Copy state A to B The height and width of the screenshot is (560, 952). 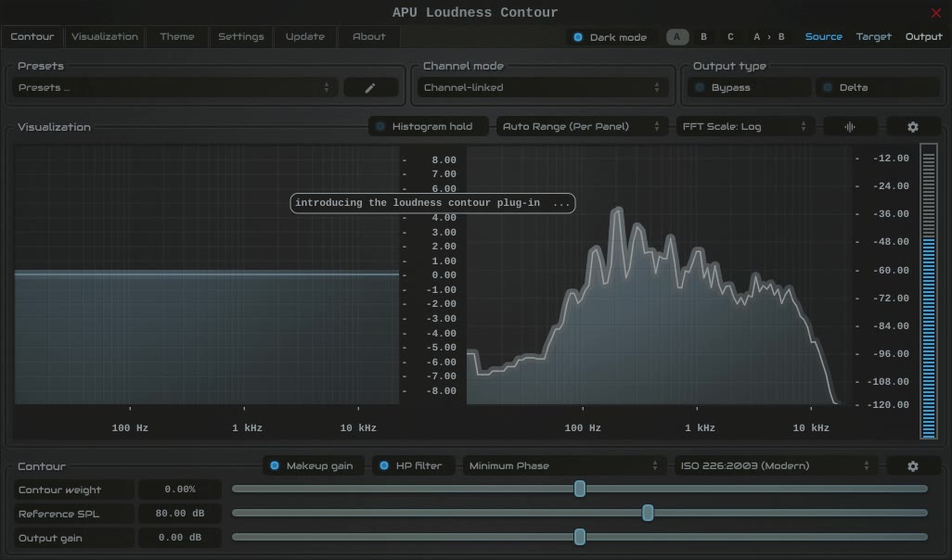click(768, 37)
